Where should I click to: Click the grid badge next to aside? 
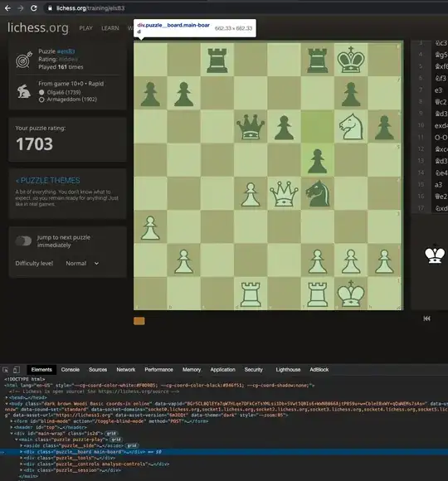pyautogui.click(x=132, y=445)
